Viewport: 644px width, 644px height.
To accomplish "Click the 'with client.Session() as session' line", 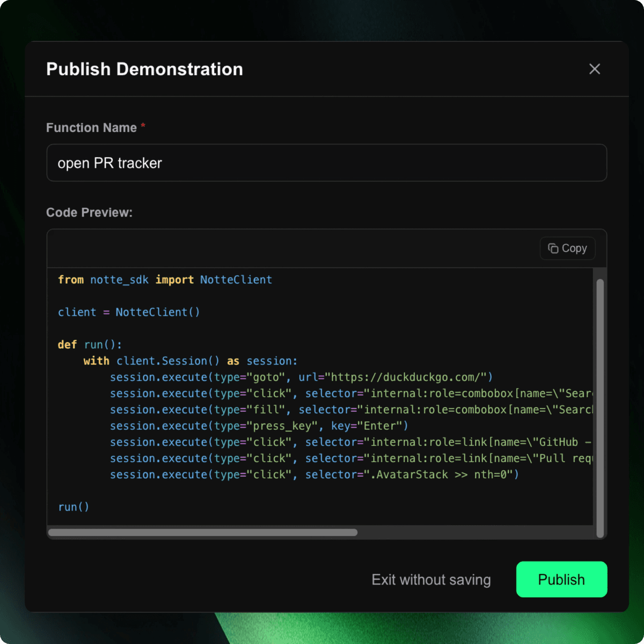I will tap(191, 361).
